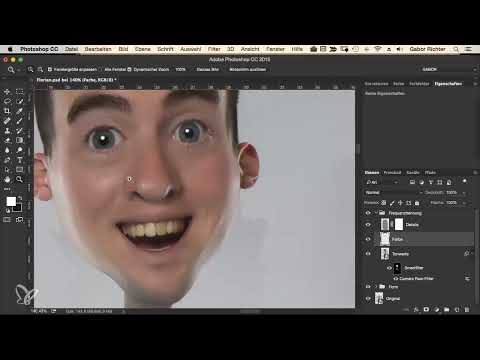Hide the Original layer
480x360 pixels.
[368, 298]
